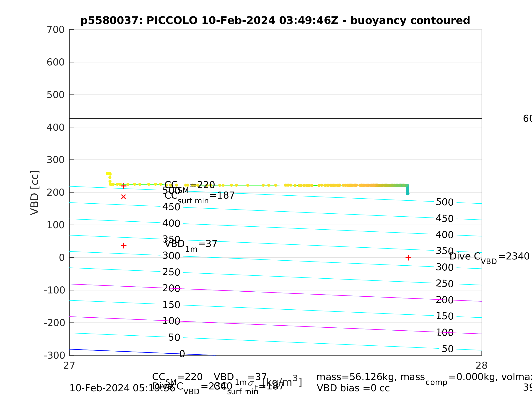Click the plot title starting with p5580037: PICCOLO

coord(275,21)
